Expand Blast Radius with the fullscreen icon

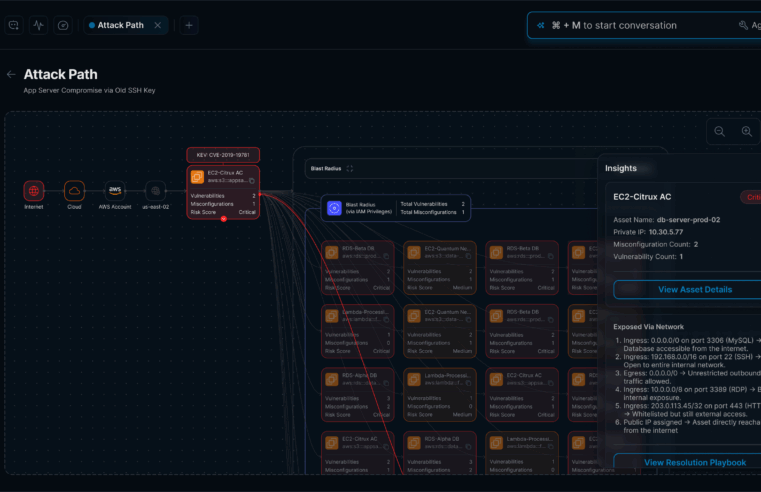pyautogui.click(x=349, y=168)
